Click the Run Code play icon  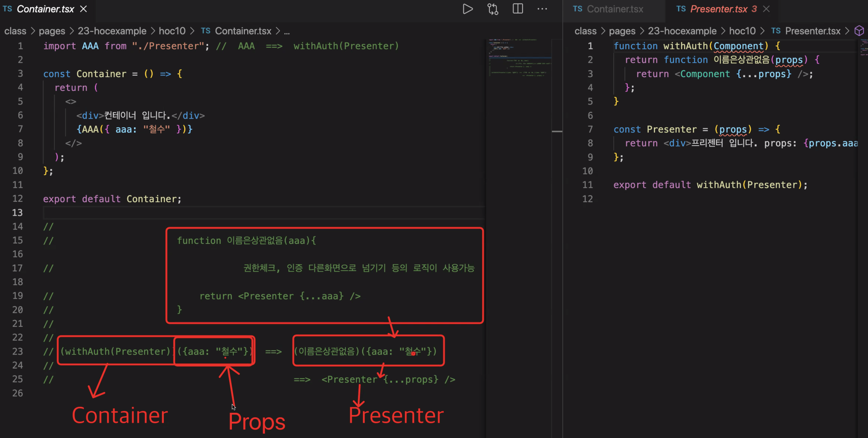tap(468, 9)
